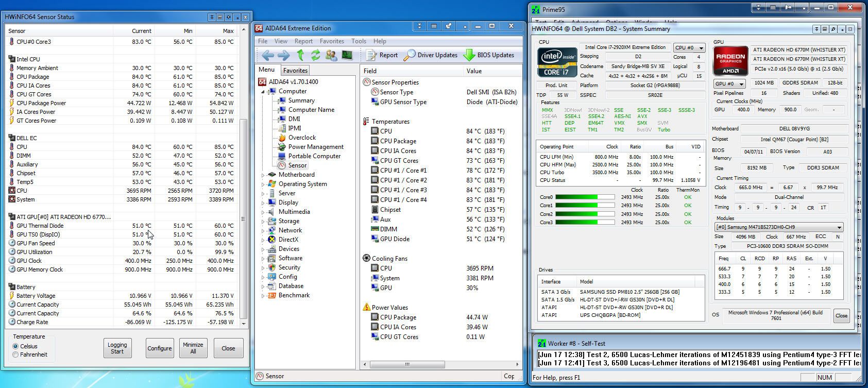The height and width of the screenshot is (388, 868).
Task: Expand the Operating System tree node
Action: (263, 184)
